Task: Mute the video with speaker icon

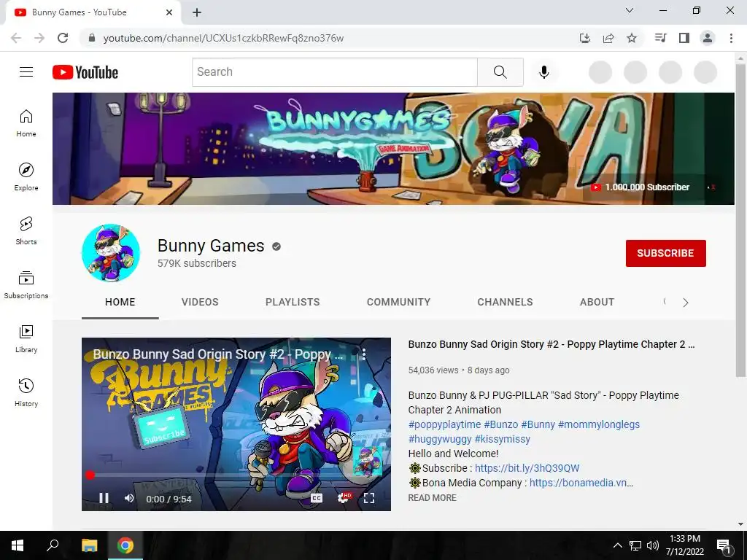Action: pyautogui.click(x=129, y=498)
